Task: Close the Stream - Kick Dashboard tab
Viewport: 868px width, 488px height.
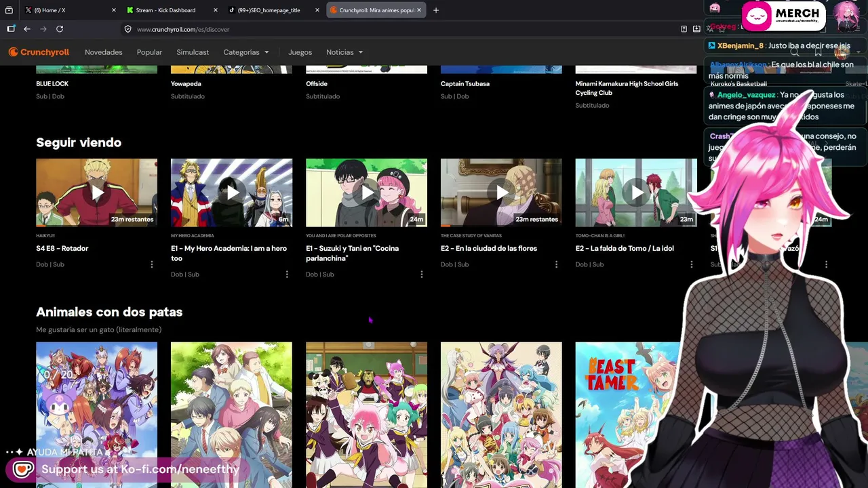Action: 216,10
